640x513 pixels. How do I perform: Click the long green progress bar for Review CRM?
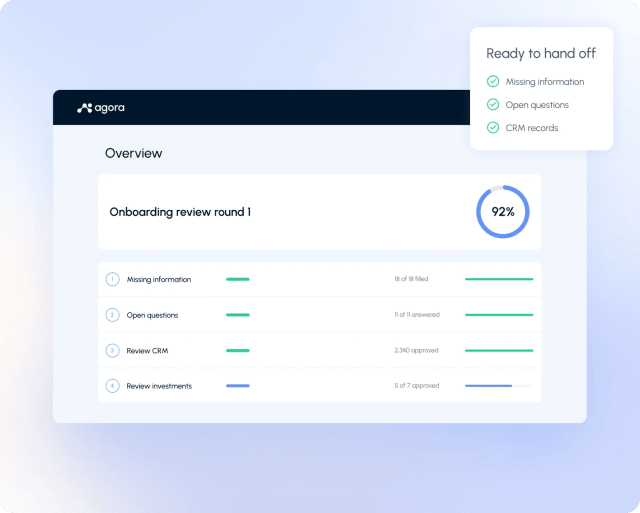point(499,350)
